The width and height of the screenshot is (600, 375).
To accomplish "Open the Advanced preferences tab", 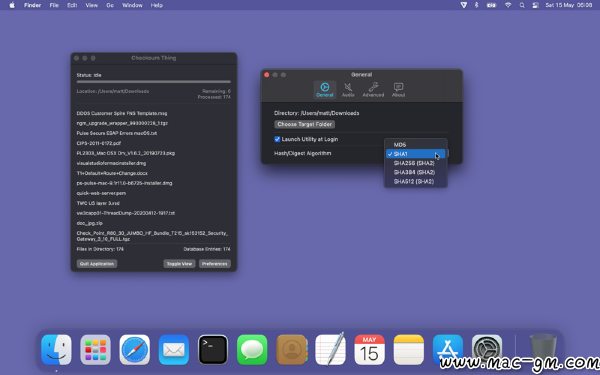I will [x=373, y=90].
